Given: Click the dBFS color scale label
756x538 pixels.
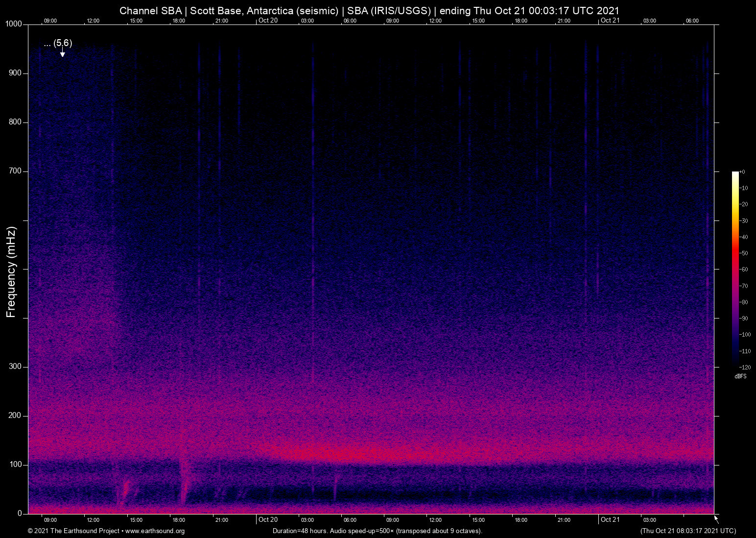Looking at the screenshot, I should 740,376.
